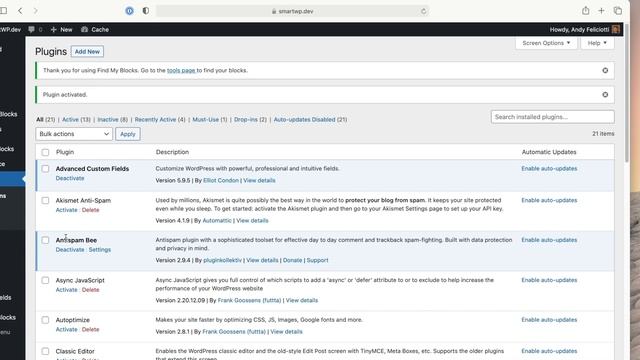Expand the Screen Options panel
Image resolution: width=640 pixels, height=360 pixels.
[x=546, y=43]
